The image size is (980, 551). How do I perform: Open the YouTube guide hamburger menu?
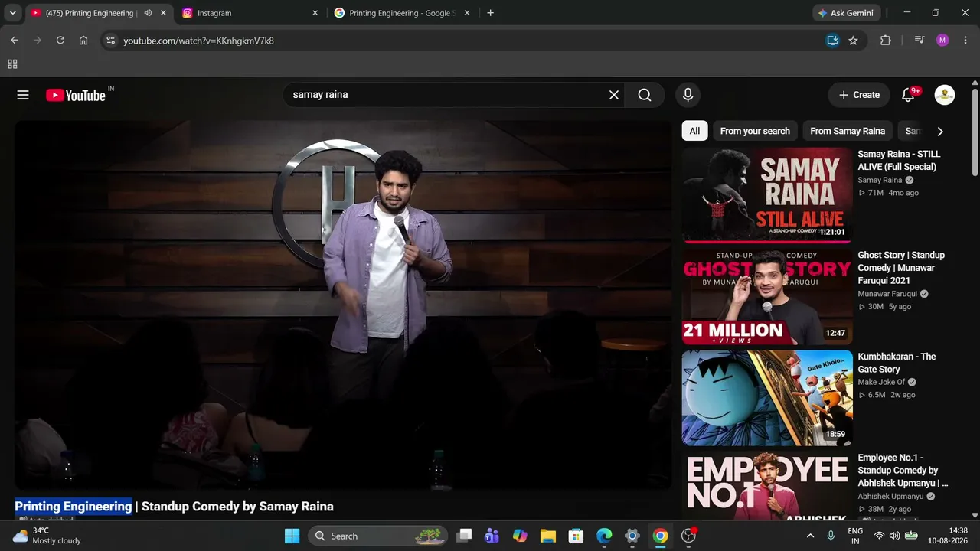point(23,95)
